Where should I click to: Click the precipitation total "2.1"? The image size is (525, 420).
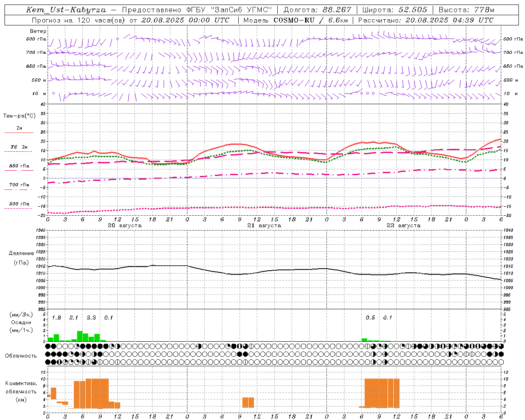point(74,318)
